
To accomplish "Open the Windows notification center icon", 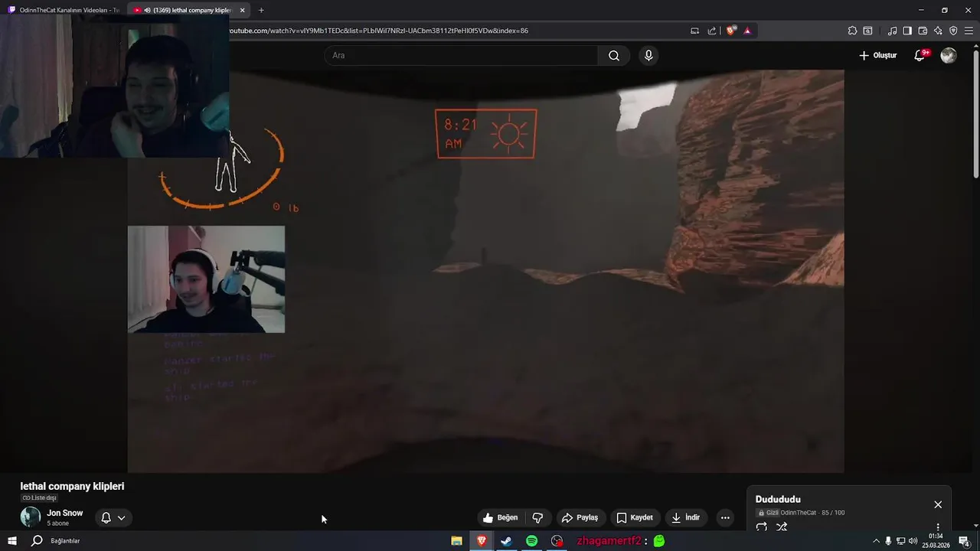I will click(x=965, y=541).
